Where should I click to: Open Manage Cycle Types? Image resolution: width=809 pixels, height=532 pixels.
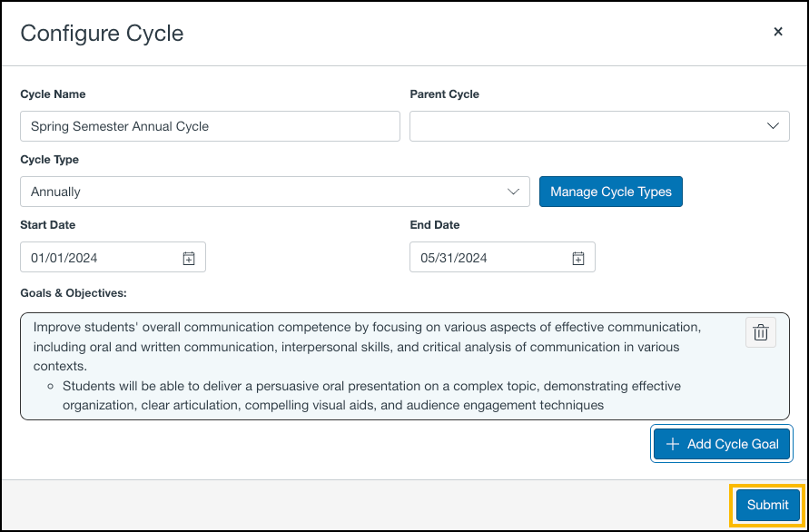coord(610,192)
